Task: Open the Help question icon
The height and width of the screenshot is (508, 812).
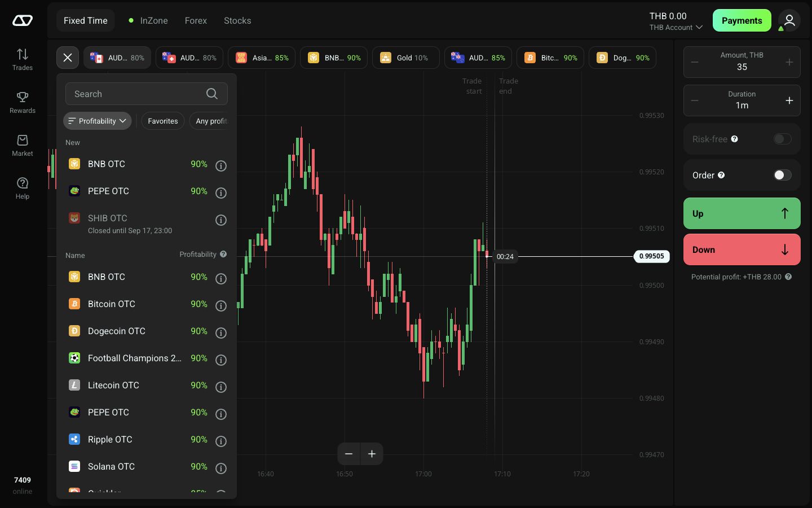Action: pyautogui.click(x=23, y=183)
